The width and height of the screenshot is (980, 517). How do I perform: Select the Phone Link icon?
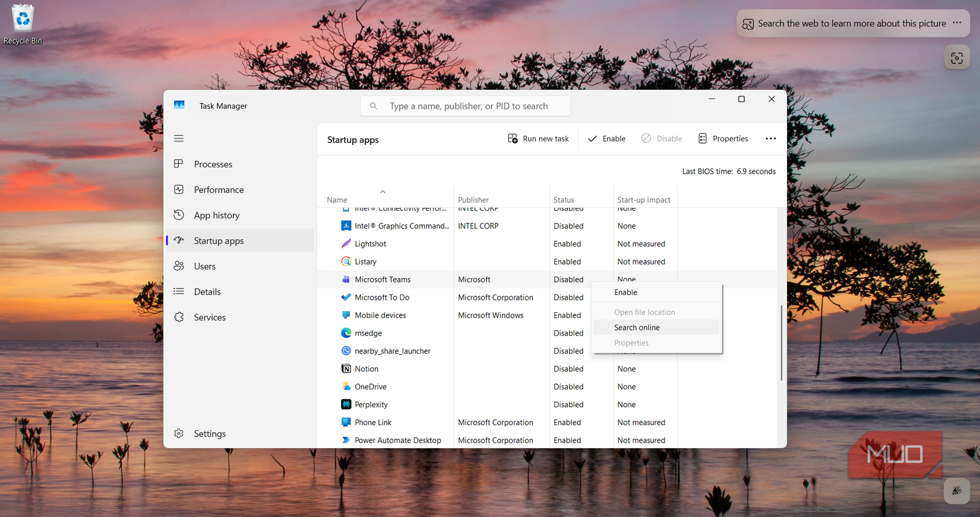[346, 421]
